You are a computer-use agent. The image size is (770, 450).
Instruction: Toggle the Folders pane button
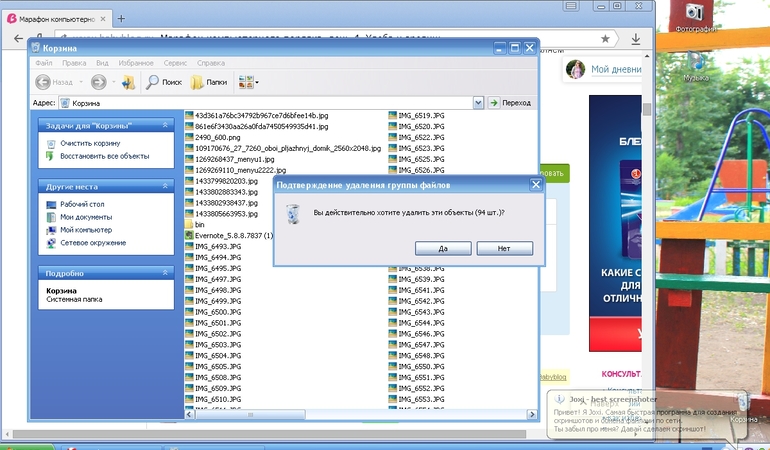(210, 82)
